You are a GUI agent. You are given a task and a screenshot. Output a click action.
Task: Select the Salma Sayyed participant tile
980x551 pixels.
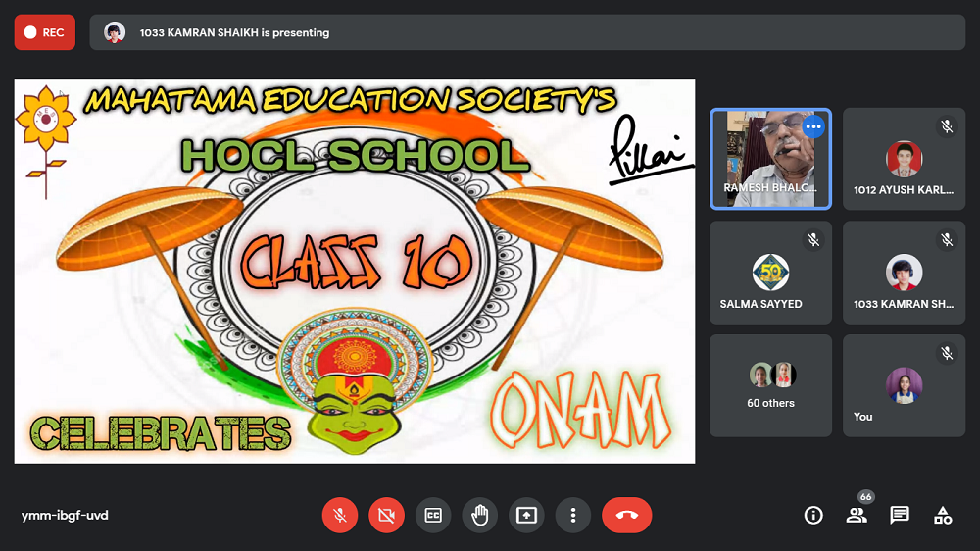(x=770, y=273)
